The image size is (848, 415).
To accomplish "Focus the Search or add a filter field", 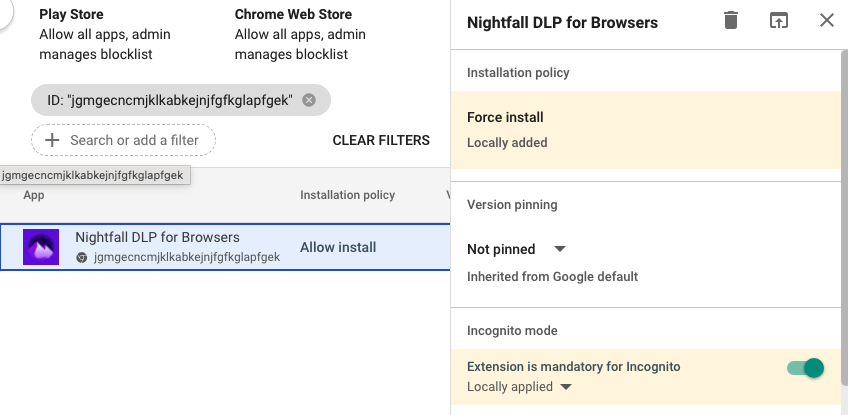I will [134, 140].
